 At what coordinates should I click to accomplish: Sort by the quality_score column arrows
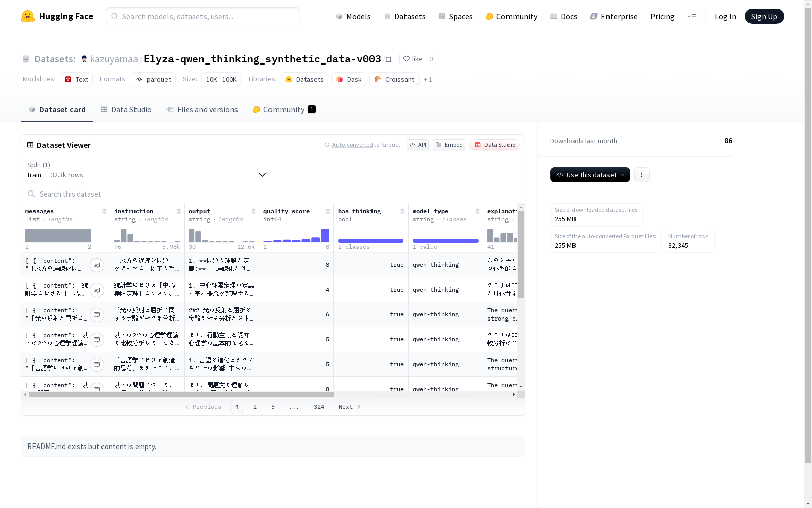pos(328,211)
